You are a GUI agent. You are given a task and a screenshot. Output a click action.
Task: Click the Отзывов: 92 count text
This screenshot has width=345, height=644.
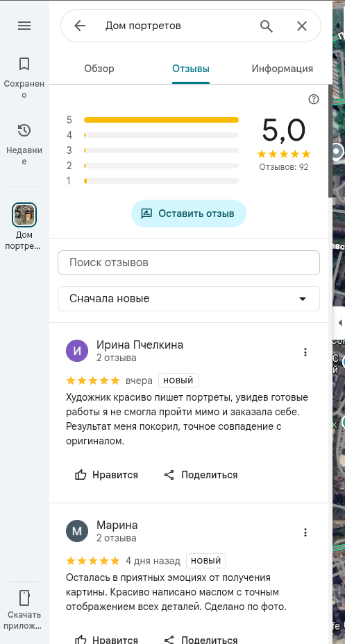(284, 167)
